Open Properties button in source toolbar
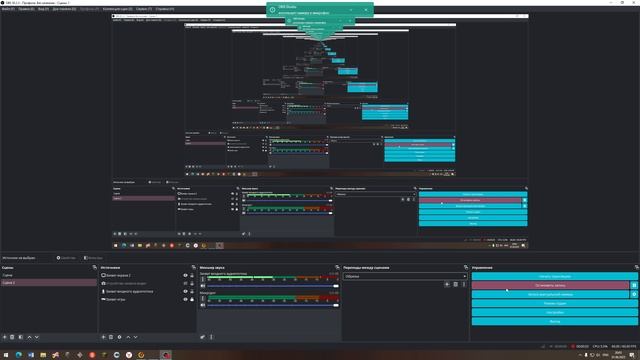Screen dimensions: 640x360 (66, 258)
